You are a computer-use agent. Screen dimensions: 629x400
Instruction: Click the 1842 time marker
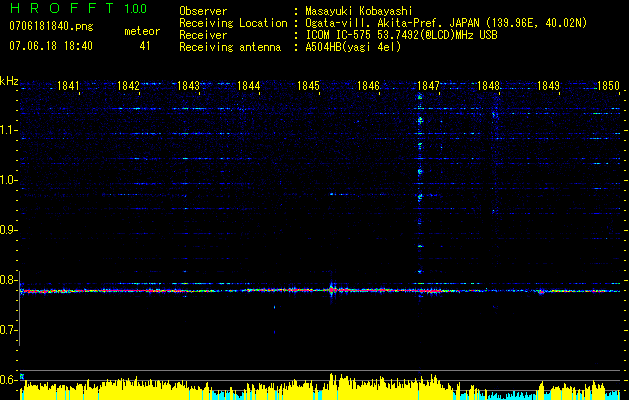128,86
